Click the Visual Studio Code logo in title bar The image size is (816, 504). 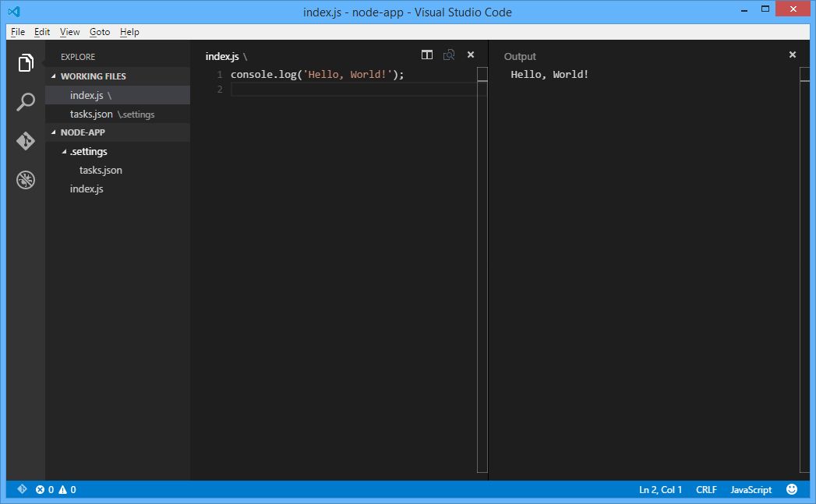pyautogui.click(x=14, y=11)
